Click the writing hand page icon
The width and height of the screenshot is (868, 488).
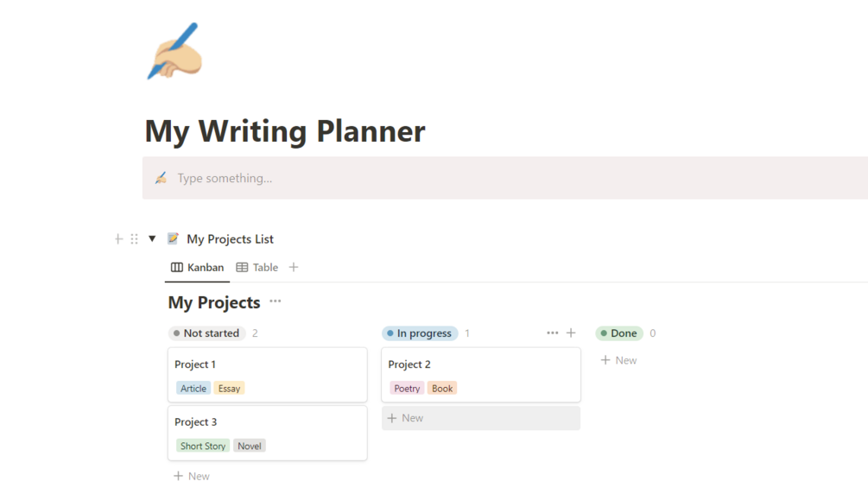click(174, 52)
